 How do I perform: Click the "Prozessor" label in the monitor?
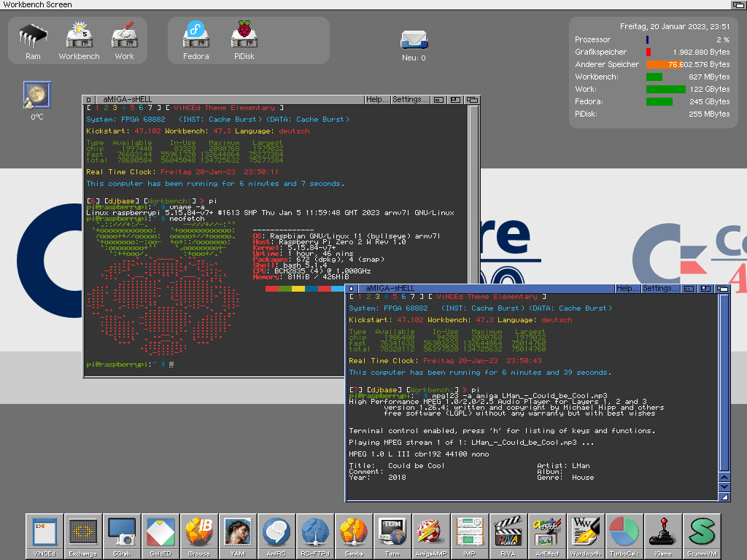pyautogui.click(x=592, y=39)
